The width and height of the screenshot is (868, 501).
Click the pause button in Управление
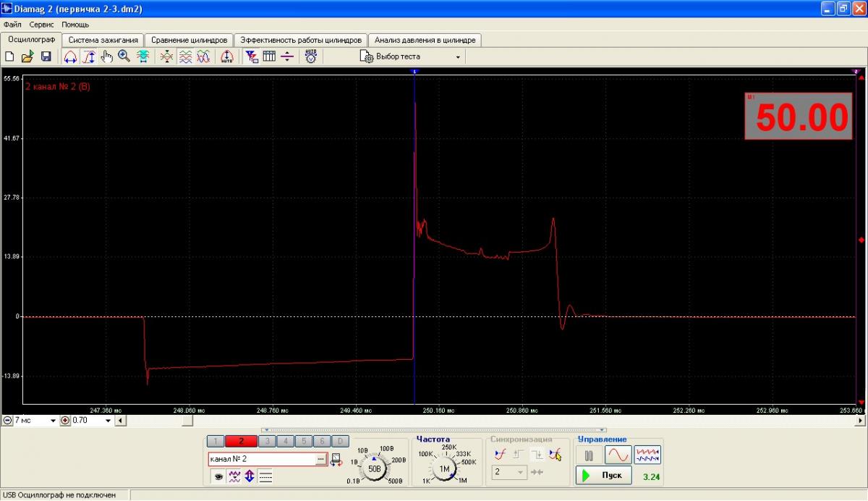tap(589, 455)
